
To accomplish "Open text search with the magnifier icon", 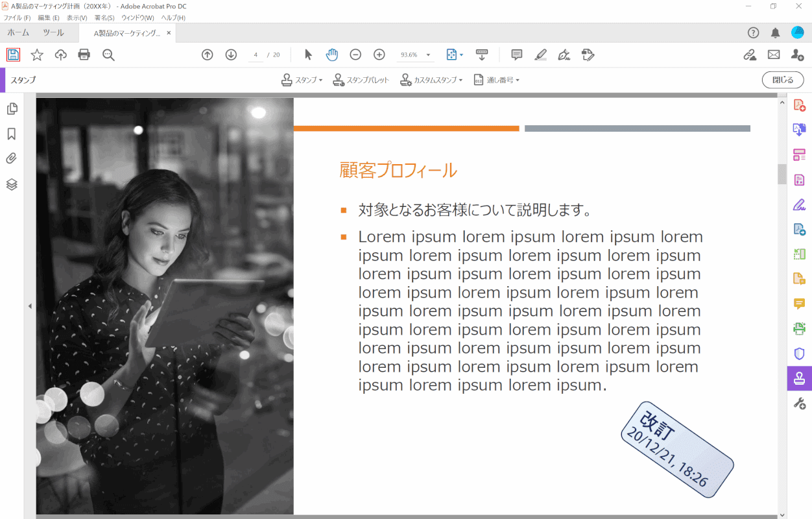I will [x=108, y=55].
